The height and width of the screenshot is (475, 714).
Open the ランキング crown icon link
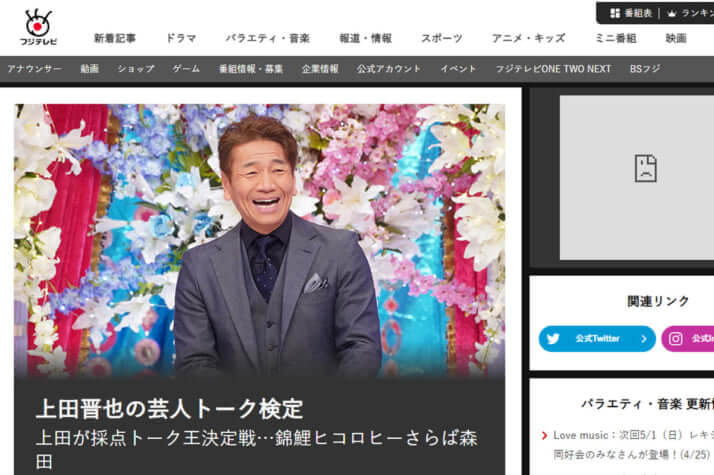point(672,13)
